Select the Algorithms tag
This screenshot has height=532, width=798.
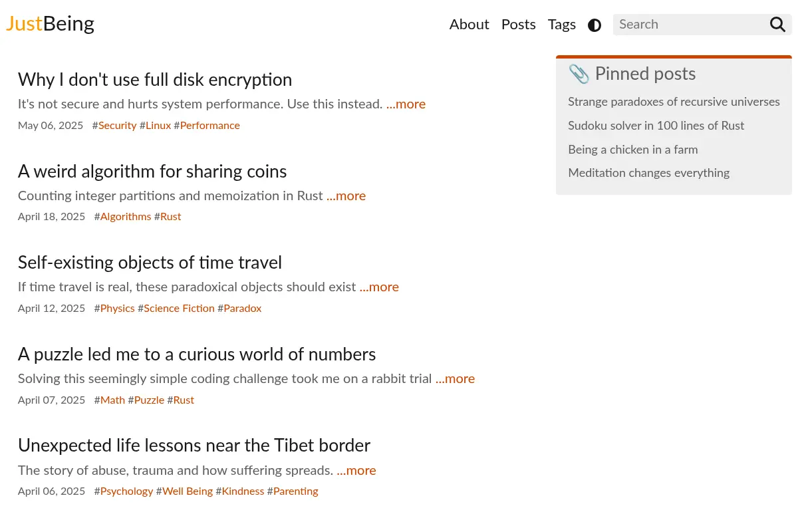point(126,217)
